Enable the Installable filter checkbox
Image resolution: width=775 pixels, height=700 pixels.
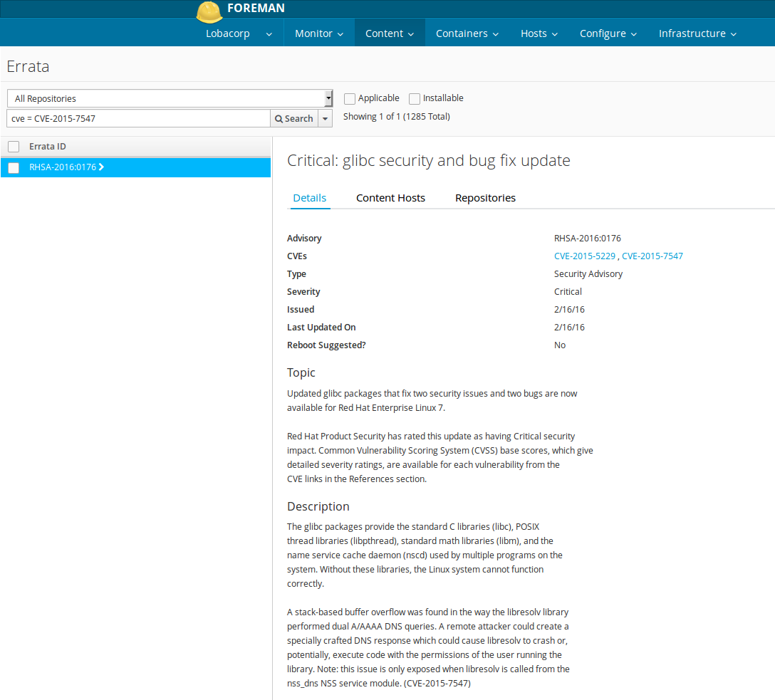pyautogui.click(x=415, y=99)
